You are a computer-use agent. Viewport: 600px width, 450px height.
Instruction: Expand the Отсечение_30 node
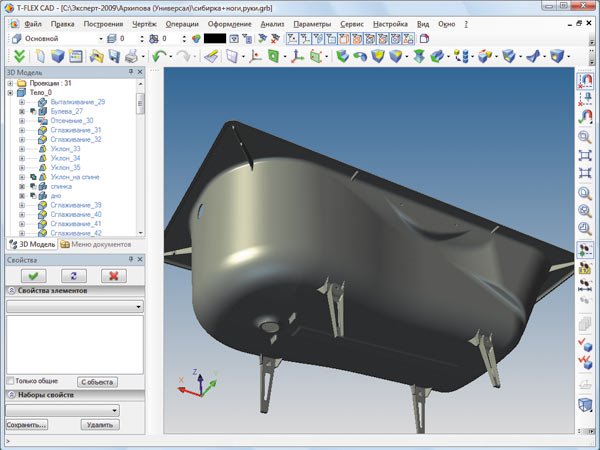[22, 121]
